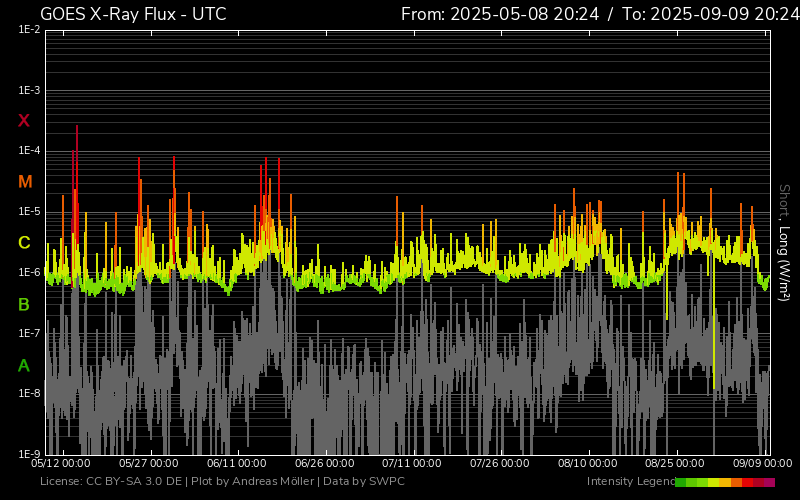The width and height of the screenshot is (800, 500).
Task: Click the License CC BY-SA 3.0 DE text
Action: coord(103,482)
